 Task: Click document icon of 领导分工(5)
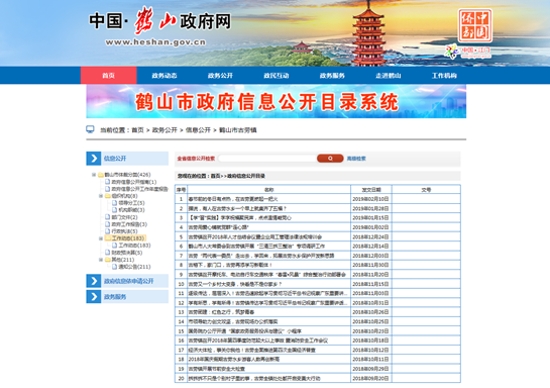click(x=115, y=203)
